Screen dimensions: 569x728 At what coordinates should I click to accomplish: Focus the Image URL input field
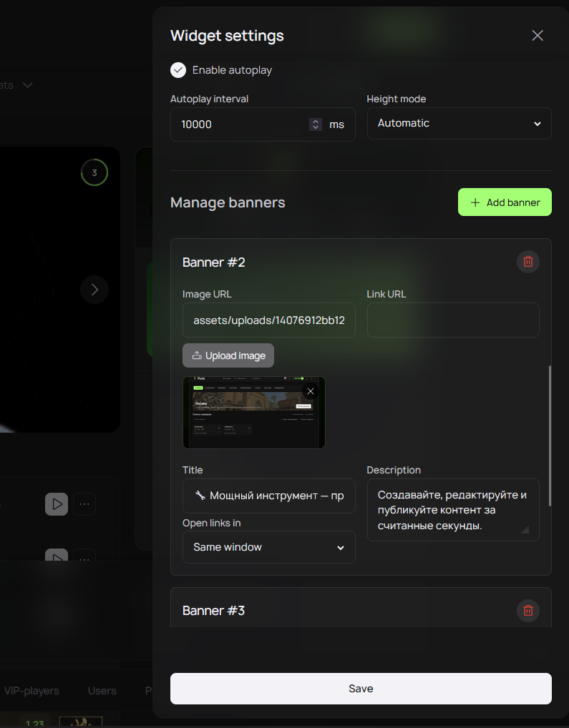pos(269,320)
